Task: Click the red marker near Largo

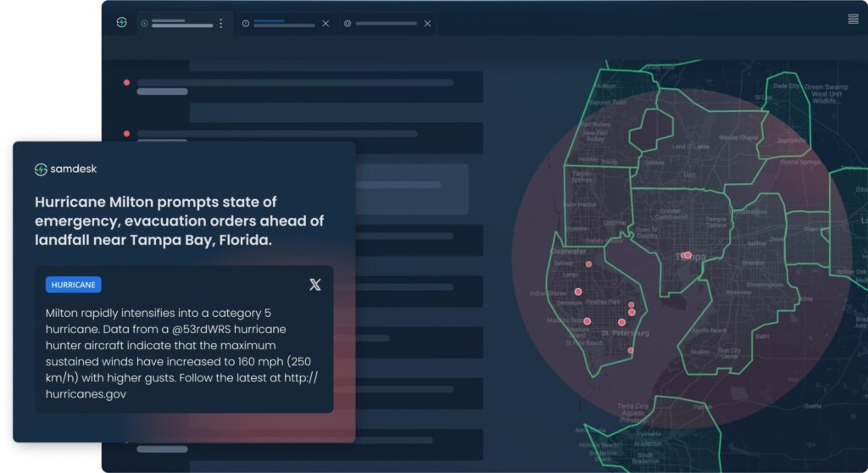Action: click(x=588, y=264)
